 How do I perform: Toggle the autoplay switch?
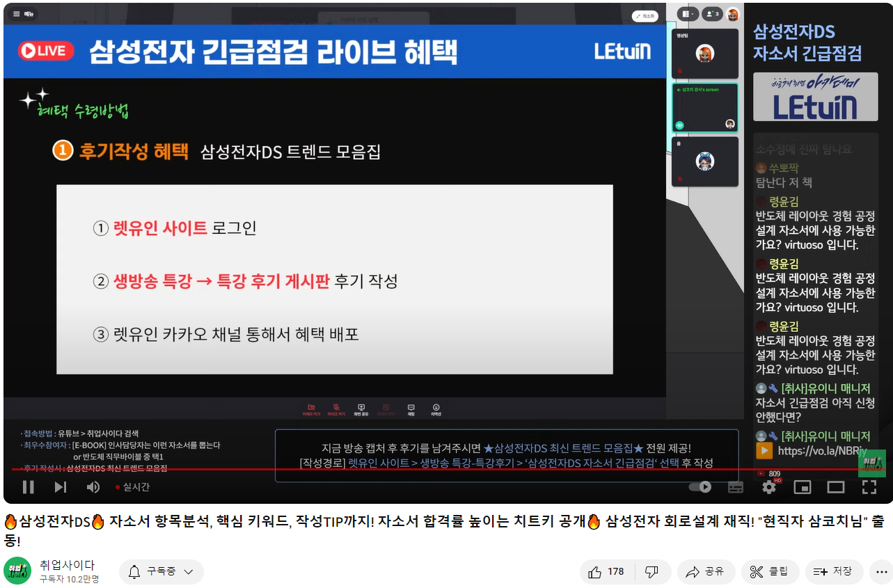[700, 487]
